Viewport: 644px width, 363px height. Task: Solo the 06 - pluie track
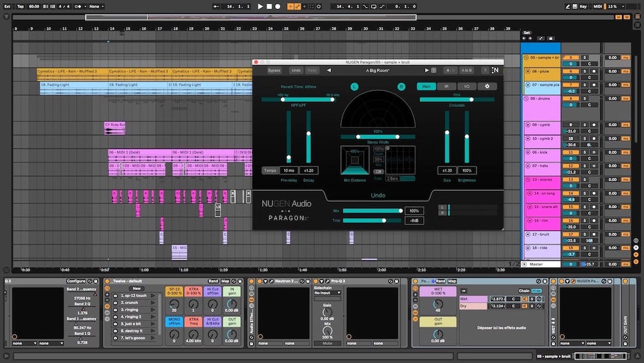pos(585,71)
